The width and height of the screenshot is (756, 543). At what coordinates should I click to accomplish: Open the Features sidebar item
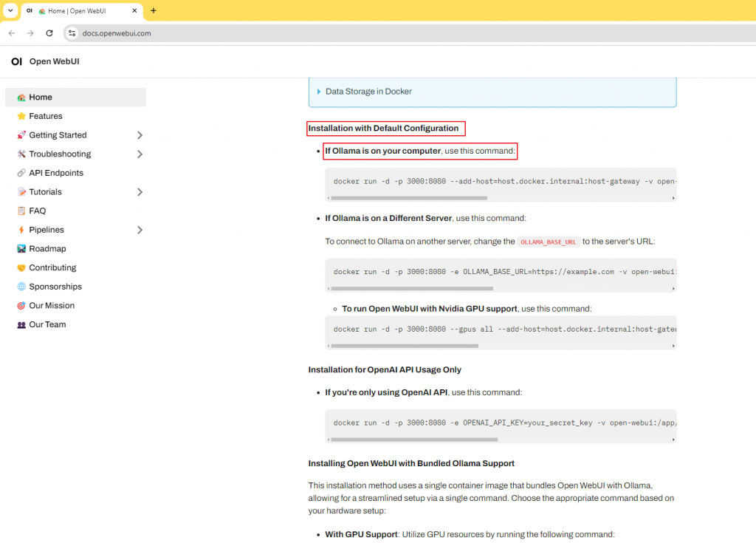pyautogui.click(x=76, y=116)
